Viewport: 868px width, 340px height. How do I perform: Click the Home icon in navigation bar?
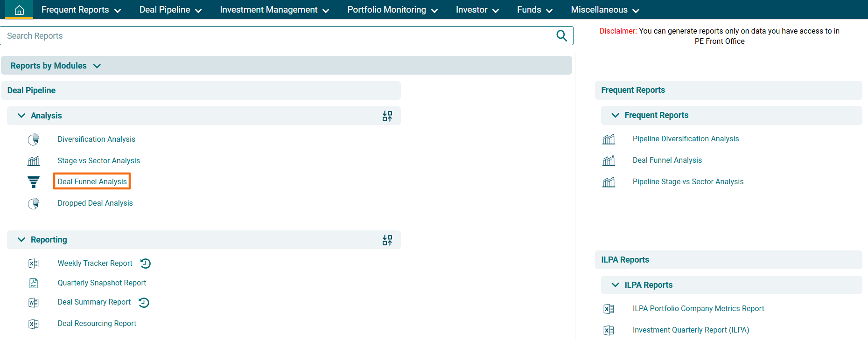19,10
